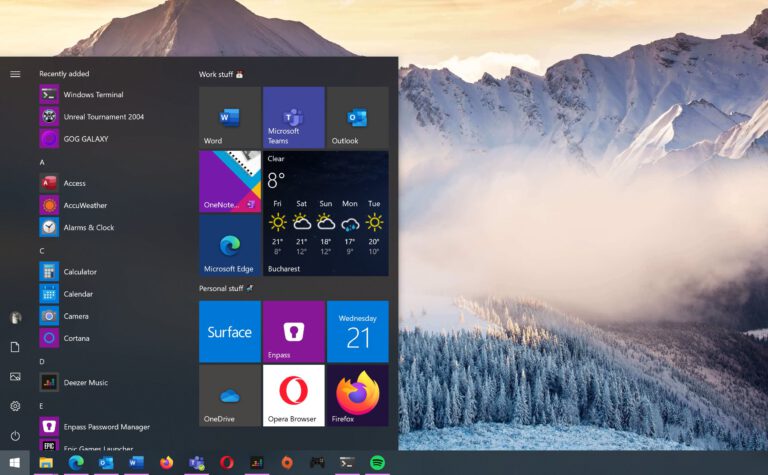The height and width of the screenshot is (475, 768).
Task: Open the Microsoft Teams tile
Action: tap(293, 118)
